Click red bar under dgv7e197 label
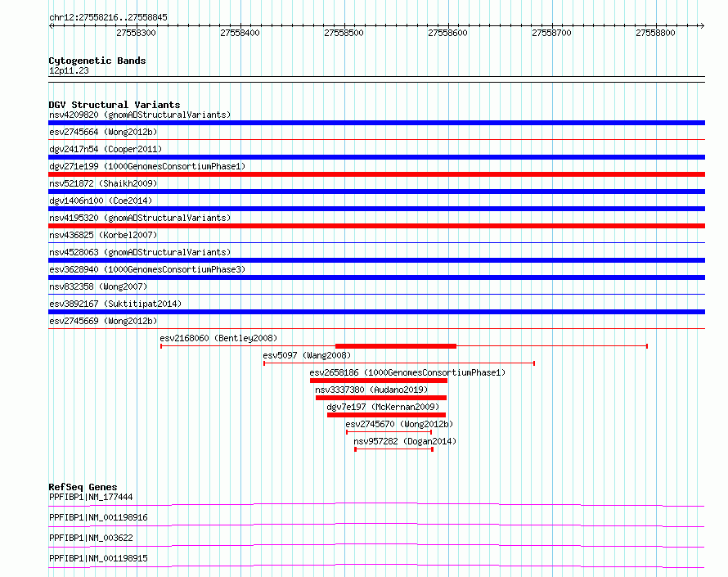The image size is (728, 577). click(386, 415)
